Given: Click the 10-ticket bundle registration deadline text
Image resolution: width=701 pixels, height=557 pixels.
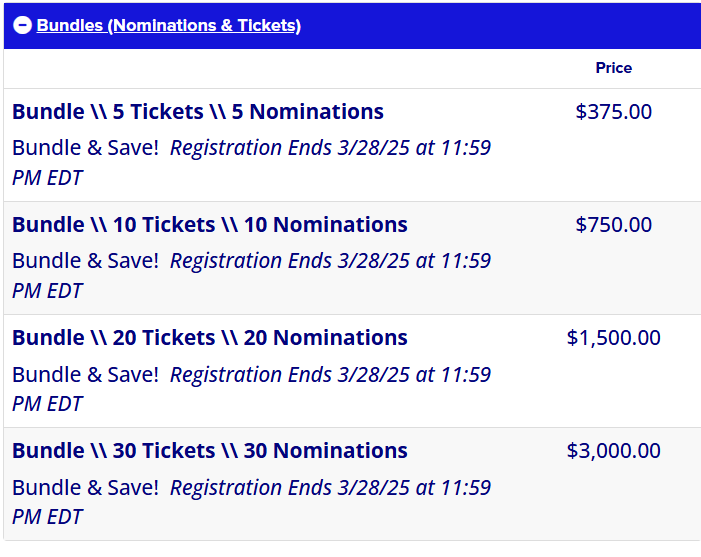Looking at the screenshot, I should point(251,276).
